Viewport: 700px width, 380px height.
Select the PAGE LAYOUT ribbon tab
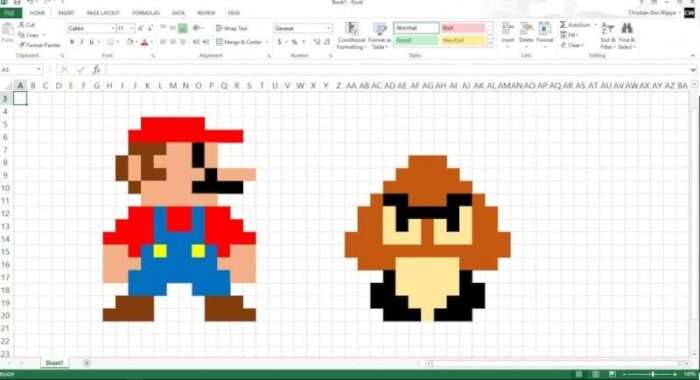(x=103, y=13)
